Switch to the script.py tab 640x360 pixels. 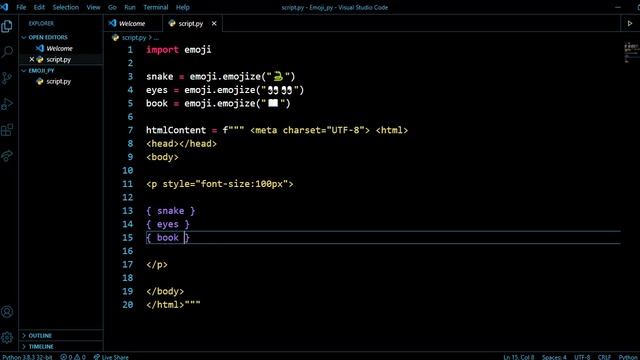point(191,24)
